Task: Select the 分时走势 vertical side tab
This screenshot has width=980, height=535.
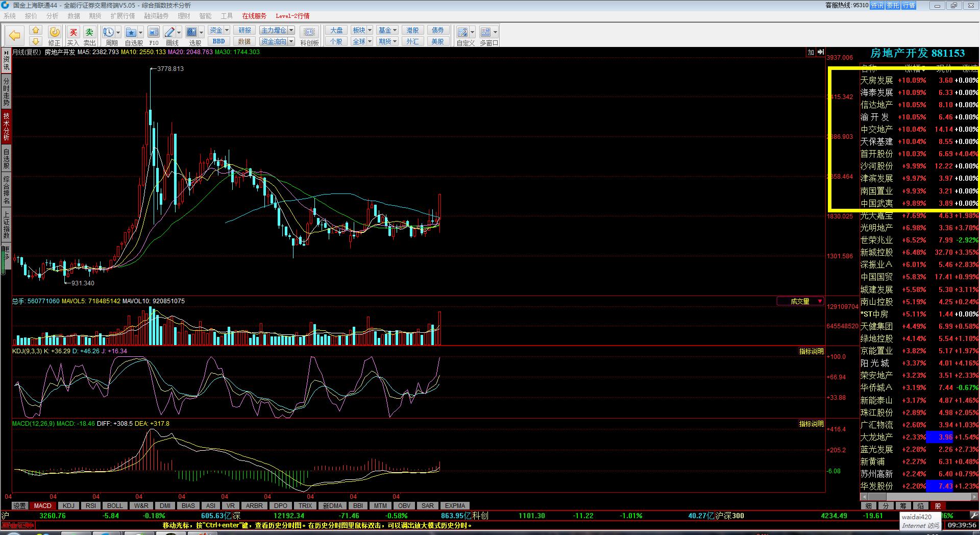Action: pos(6,92)
